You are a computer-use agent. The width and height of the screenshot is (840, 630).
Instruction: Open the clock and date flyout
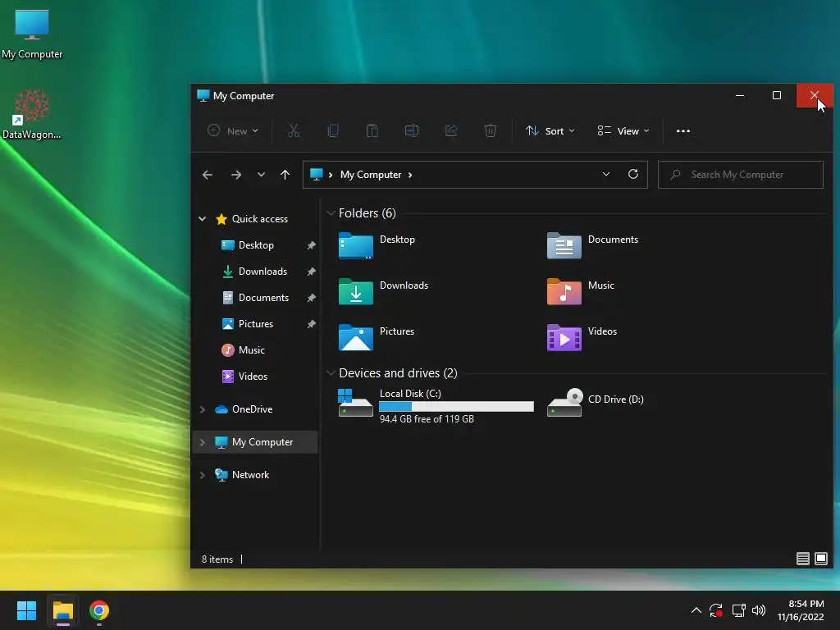[x=801, y=610]
